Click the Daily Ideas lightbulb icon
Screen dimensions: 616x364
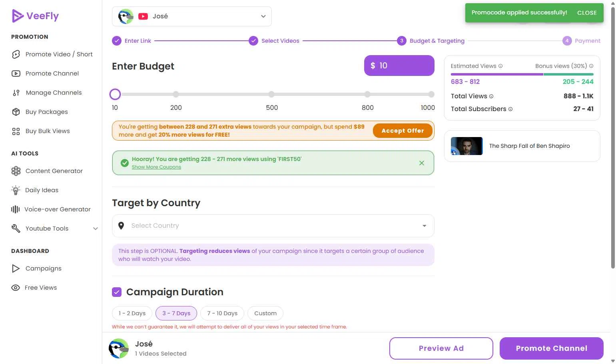click(x=16, y=190)
